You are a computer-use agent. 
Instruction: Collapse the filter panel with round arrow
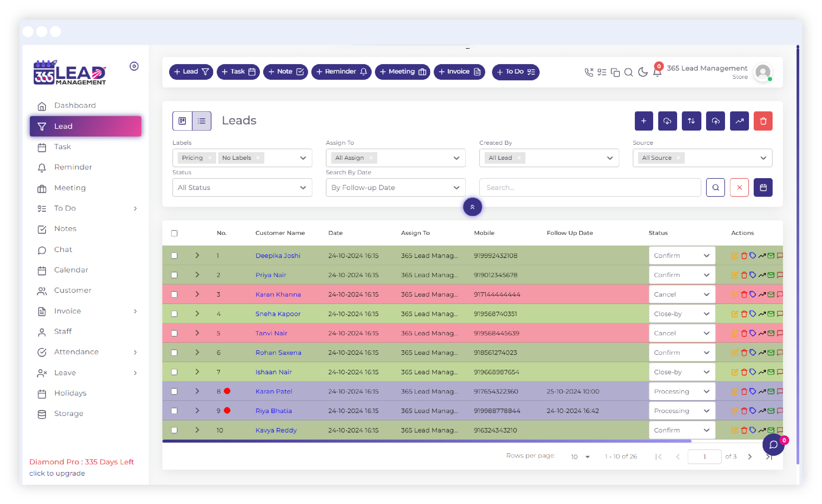click(473, 207)
